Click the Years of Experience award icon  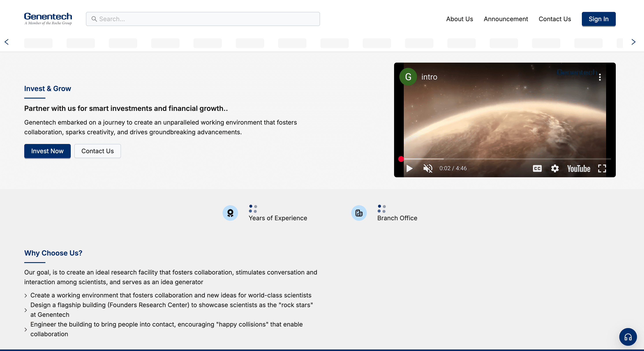[x=230, y=213]
